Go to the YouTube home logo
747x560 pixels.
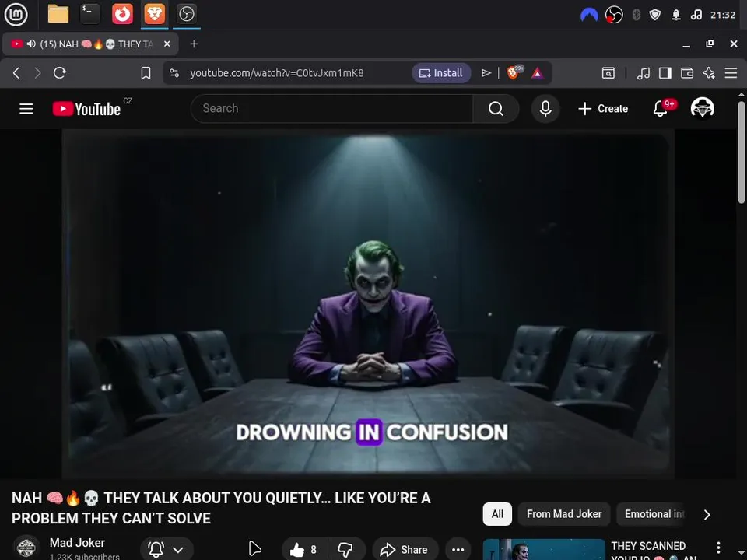pos(86,109)
